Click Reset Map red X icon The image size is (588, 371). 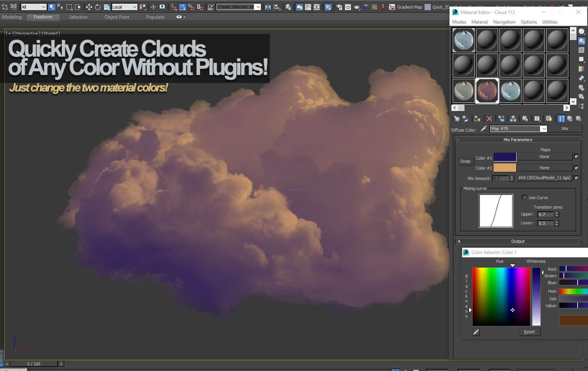pos(489,119)
